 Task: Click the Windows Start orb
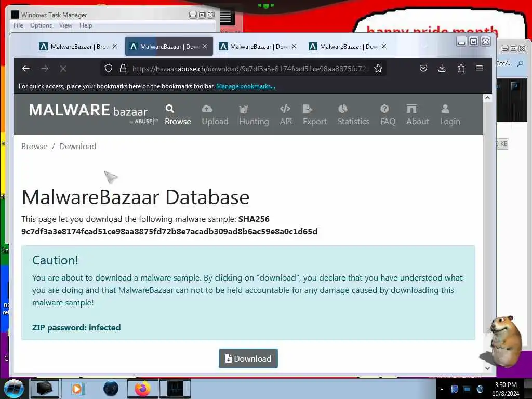(14, 389)
